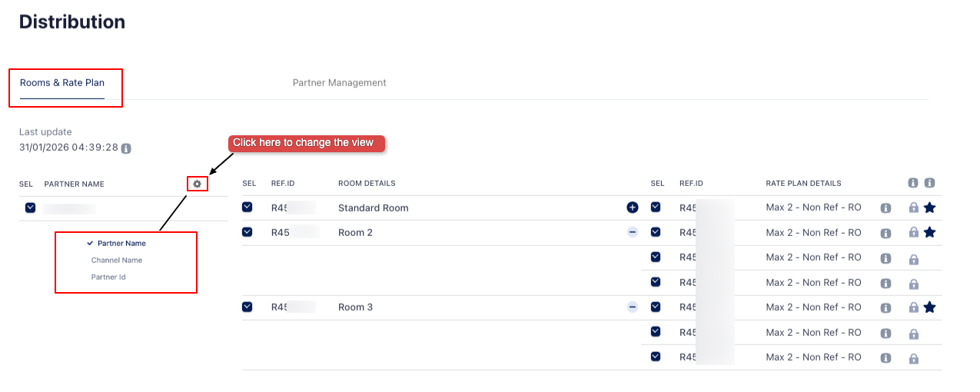Click the star icon on Room 3 rate plan
The width and height of the screenshot is (980, 392).
929,307
